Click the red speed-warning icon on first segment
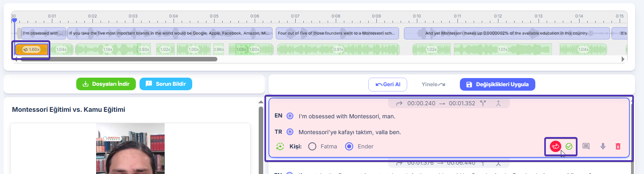This screenshot has height=174, width=644. [x=555, y=146]
